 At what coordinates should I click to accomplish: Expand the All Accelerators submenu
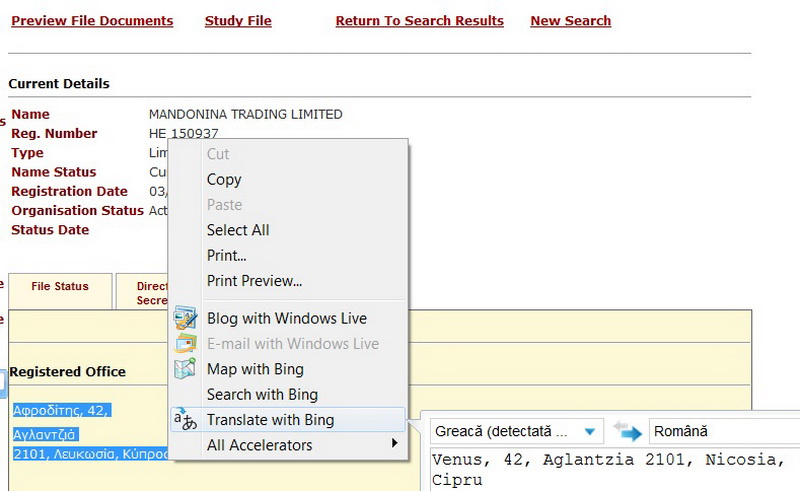300,445
